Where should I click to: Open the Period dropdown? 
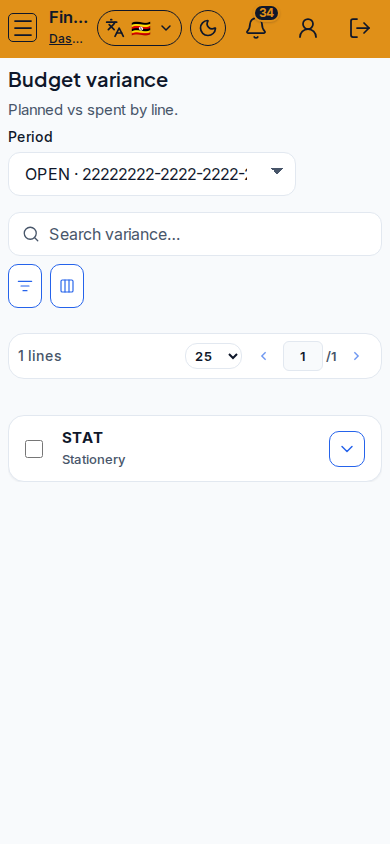152,174
